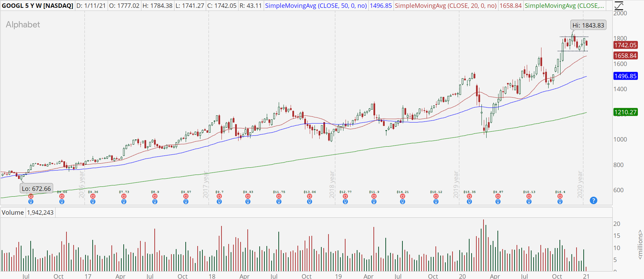
Task: Open the blue lightbulb icon below $12.77
Action: (345, 201)
